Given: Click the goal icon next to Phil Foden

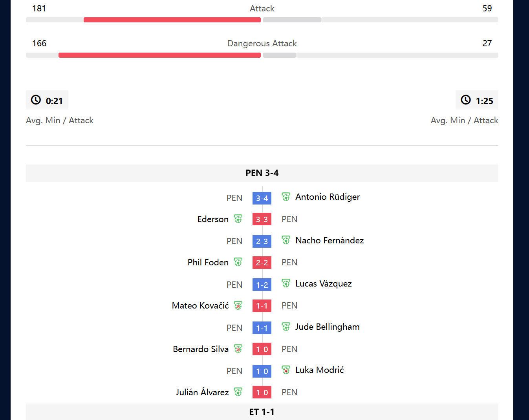Looking at the screenshot, I should click(238, 262).
